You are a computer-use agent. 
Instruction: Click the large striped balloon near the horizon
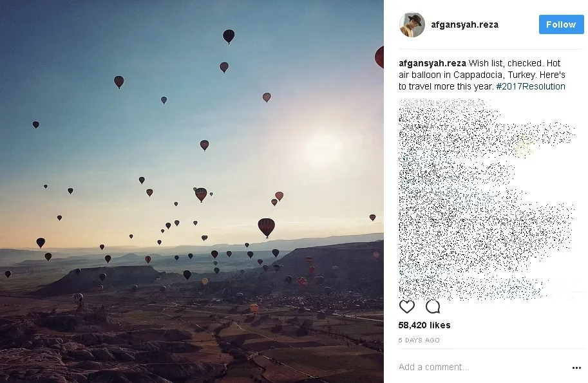click(266, 227)
